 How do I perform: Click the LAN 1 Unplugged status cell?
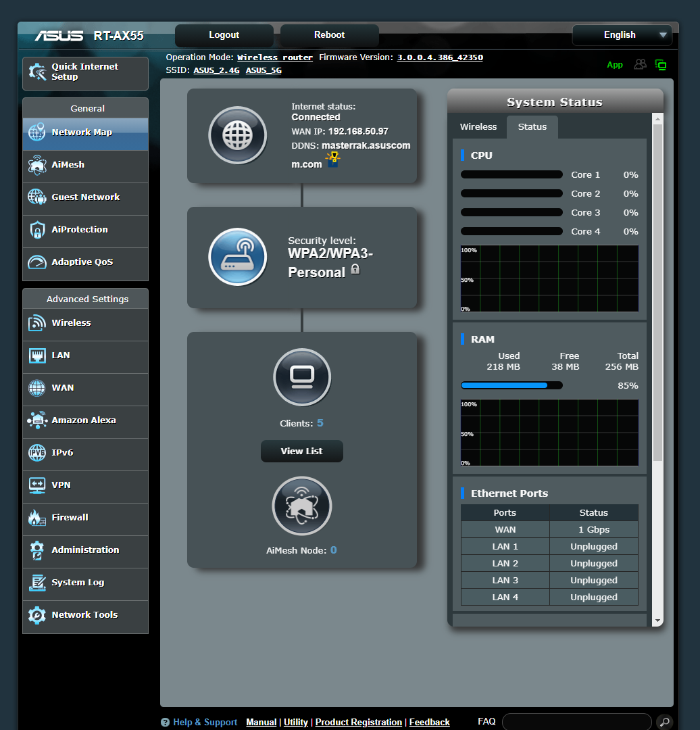[x=594, y=547]
